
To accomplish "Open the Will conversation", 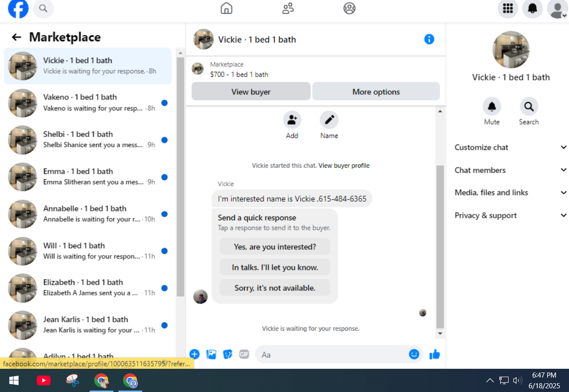I will point(88,251).
